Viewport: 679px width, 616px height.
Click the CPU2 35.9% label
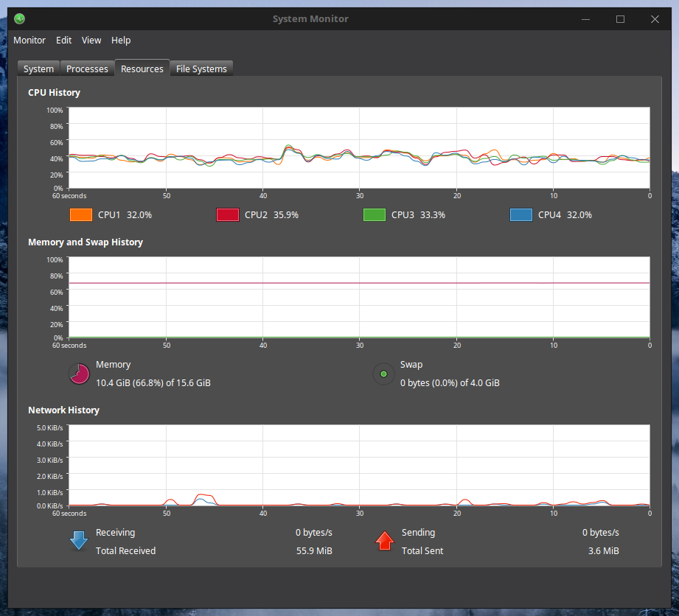coord(271,214)
